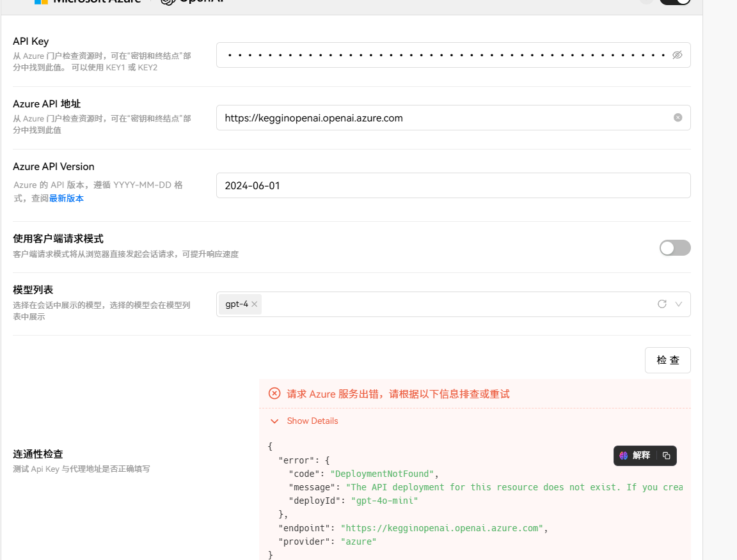Toggle 使用客户端请求模式 switch
The image size is (737, 560).
point(675,247)
